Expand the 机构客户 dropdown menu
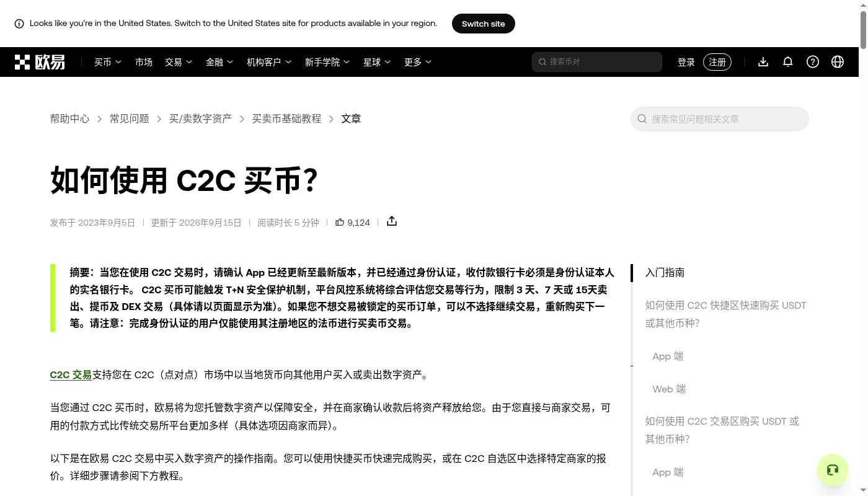This screenshot has height=496, width=868. coord(269,62)
